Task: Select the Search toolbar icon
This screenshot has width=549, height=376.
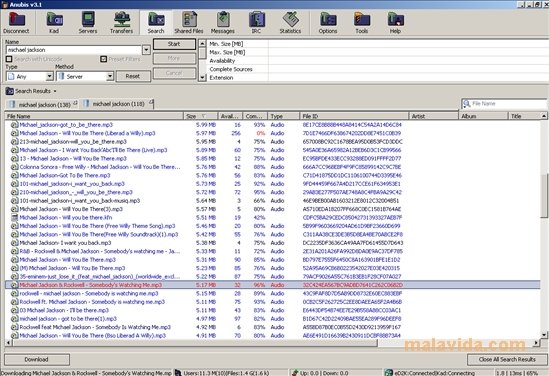Action: [156, 22]
